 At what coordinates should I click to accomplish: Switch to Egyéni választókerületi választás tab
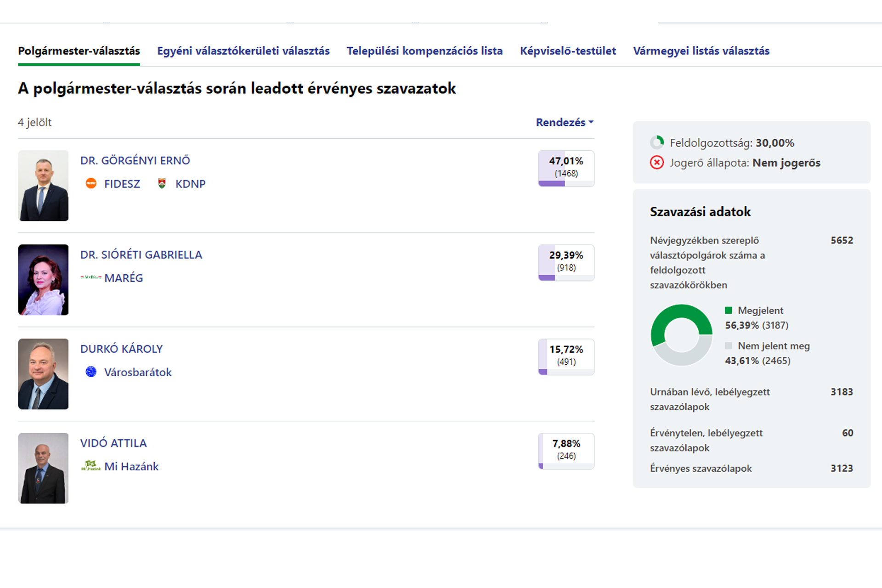coord(243,51)
